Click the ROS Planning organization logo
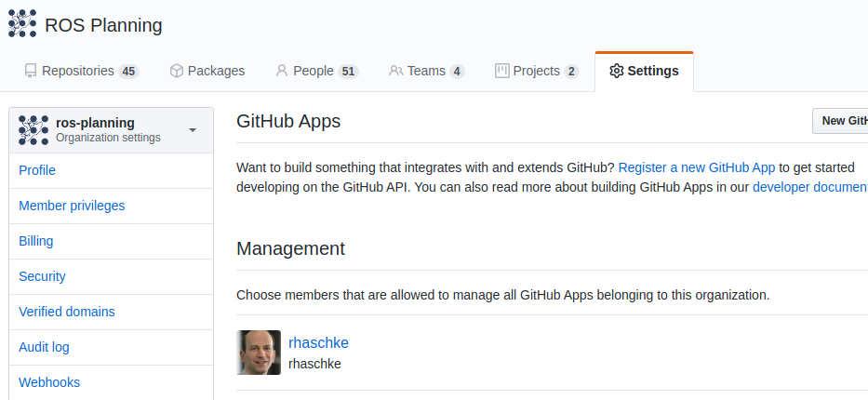This screenshot has width=868, height=400. pos(22,23)
